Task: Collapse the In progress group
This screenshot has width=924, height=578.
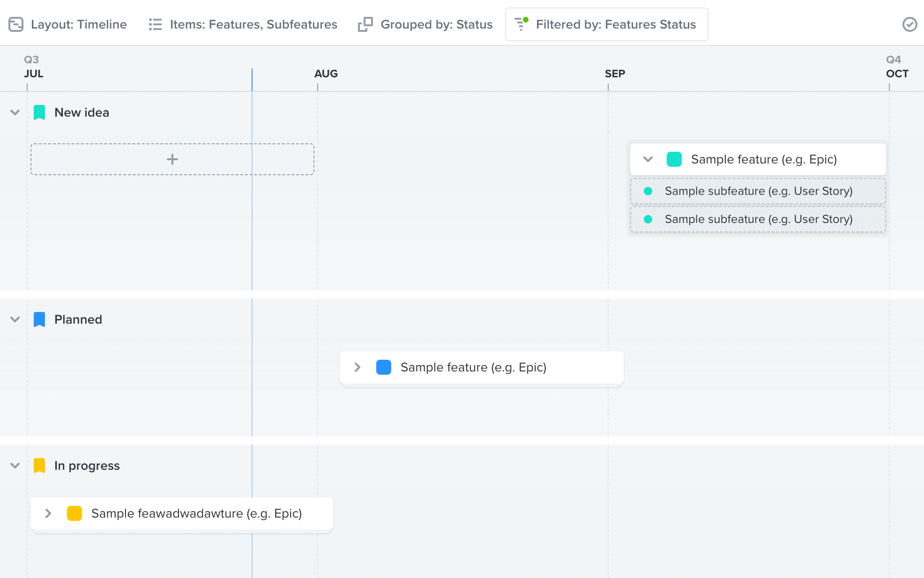Action: point(15,466)
